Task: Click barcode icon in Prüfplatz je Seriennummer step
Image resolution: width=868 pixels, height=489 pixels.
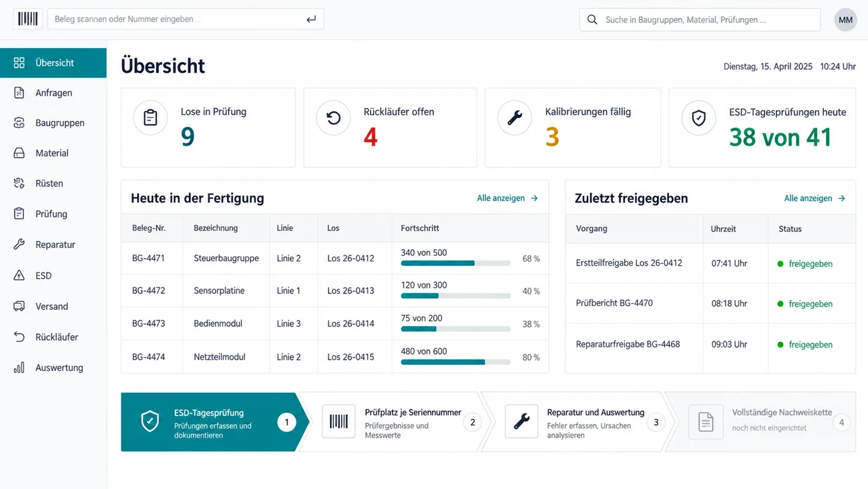Action: pos(339,422)
